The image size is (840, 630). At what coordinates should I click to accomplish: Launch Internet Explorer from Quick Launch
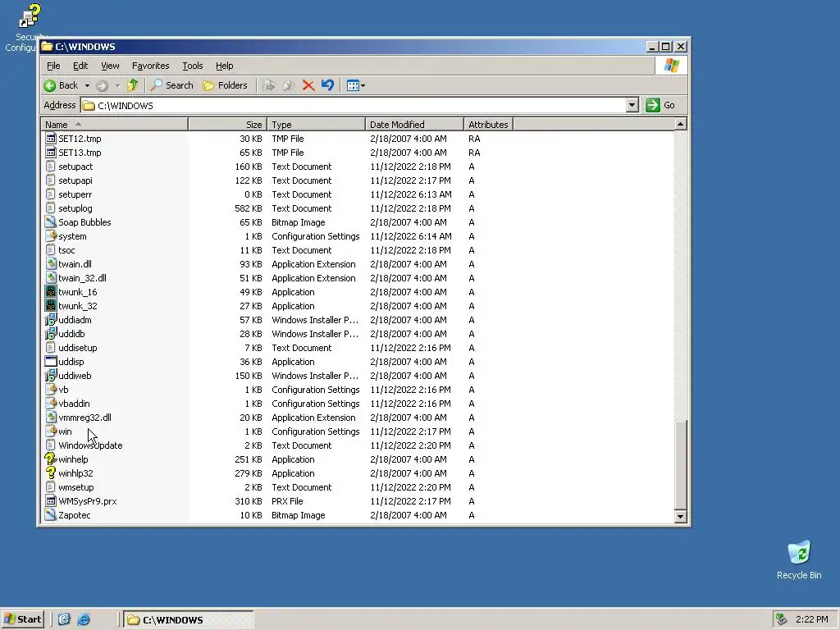pyautogui.click(x=84, y=619)
